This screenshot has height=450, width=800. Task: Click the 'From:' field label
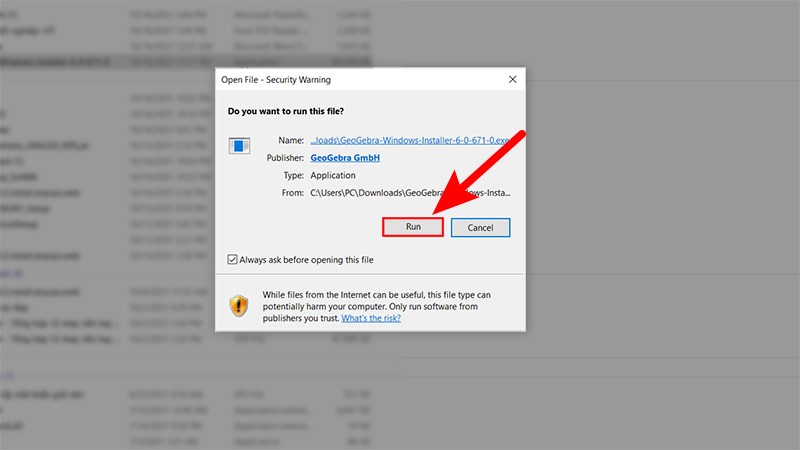click(x=291, y=192)
